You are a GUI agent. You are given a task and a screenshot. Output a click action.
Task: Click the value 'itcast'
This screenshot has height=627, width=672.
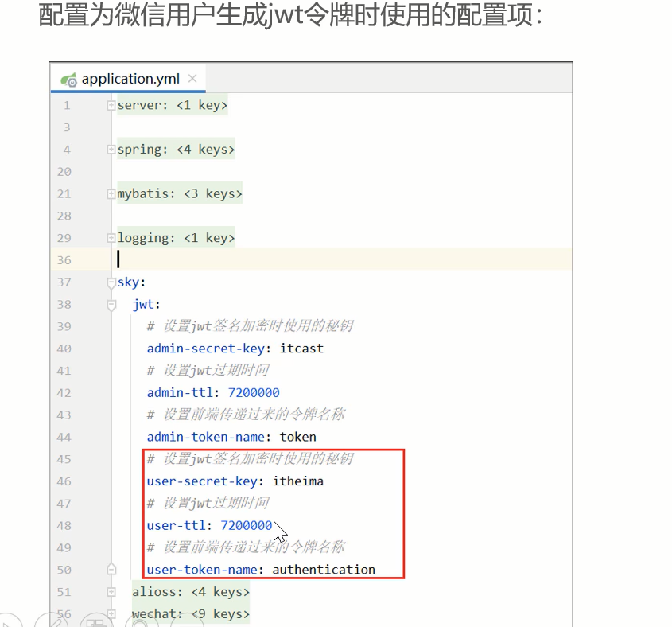301,349
